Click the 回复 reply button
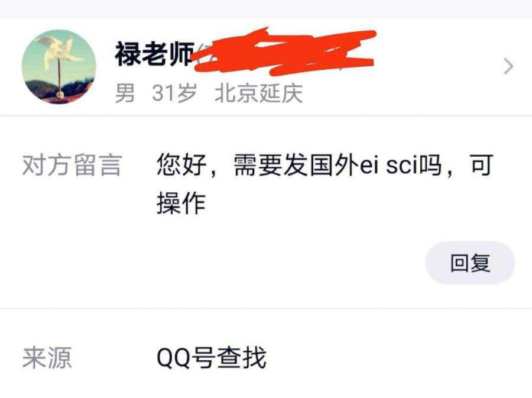Screen dimensions: 532x398 pyautogui.click(x=471, y=263)
